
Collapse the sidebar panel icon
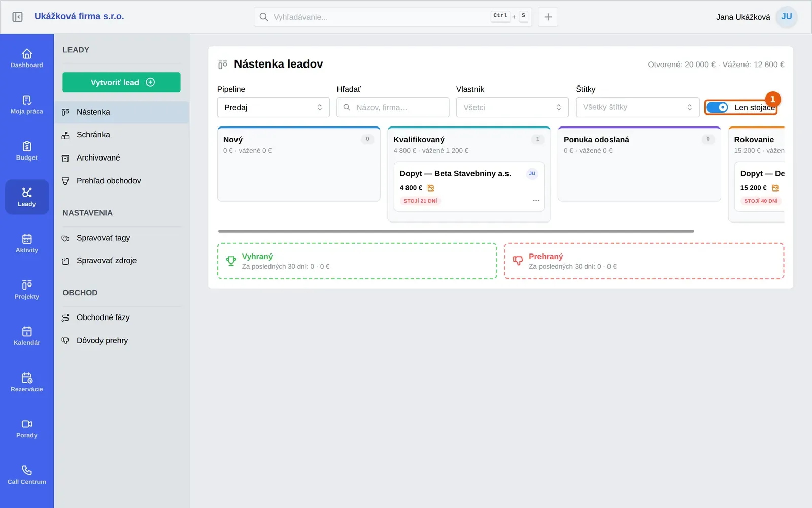coord(17,17)
